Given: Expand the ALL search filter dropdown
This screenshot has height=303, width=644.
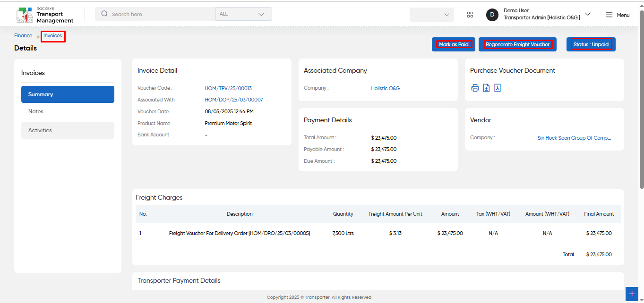Looking at the screenshot, I should click(x=244, y=14).
